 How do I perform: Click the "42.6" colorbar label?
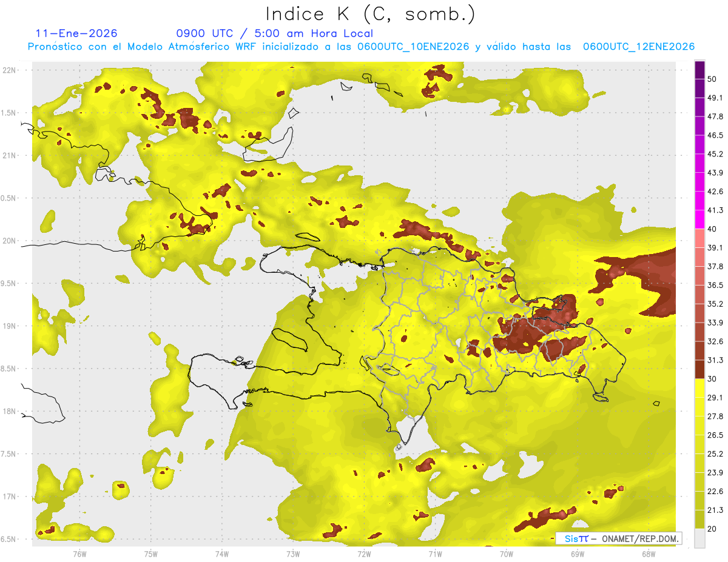pos(715,192)
